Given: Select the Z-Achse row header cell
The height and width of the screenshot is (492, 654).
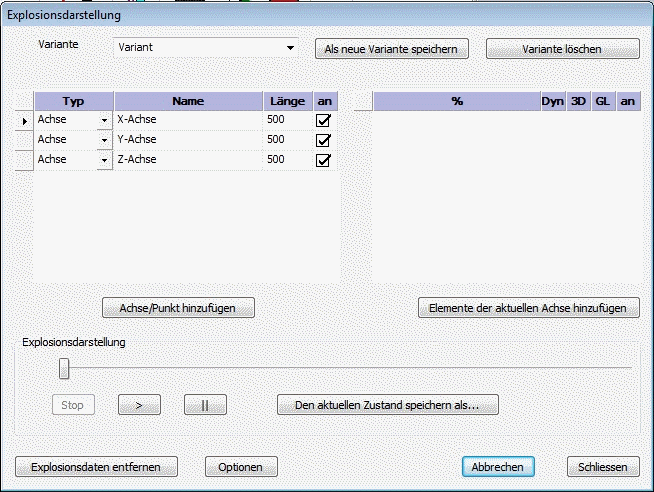Looking at the screenshot, I should pos(24,161).
